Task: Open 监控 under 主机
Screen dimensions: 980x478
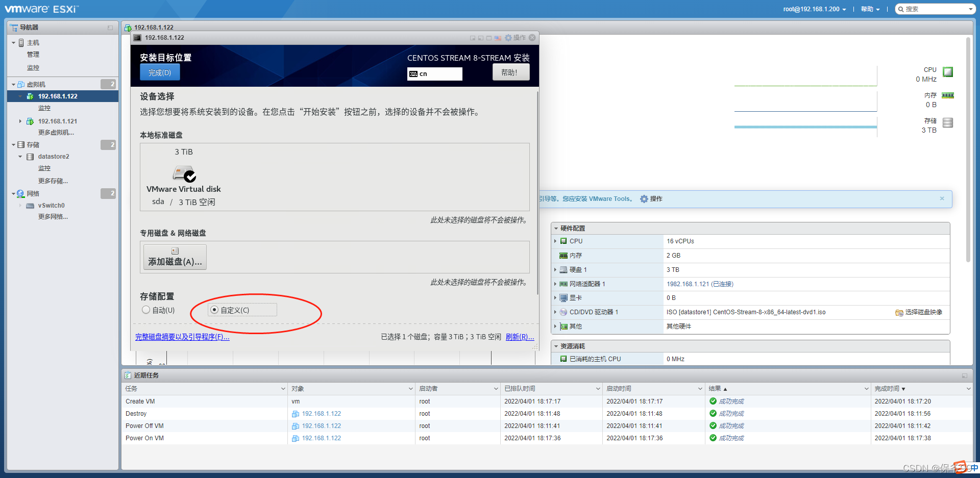Action: (33, 68)
